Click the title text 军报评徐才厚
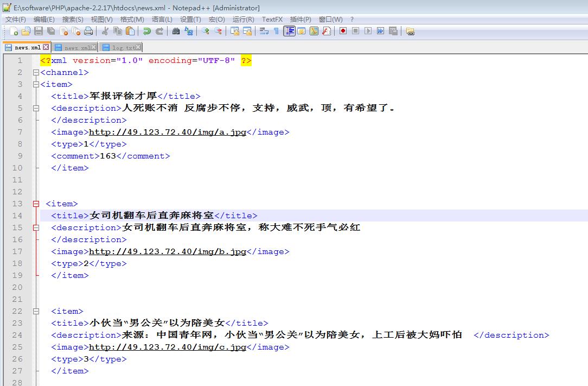 [x=123, y=96]
